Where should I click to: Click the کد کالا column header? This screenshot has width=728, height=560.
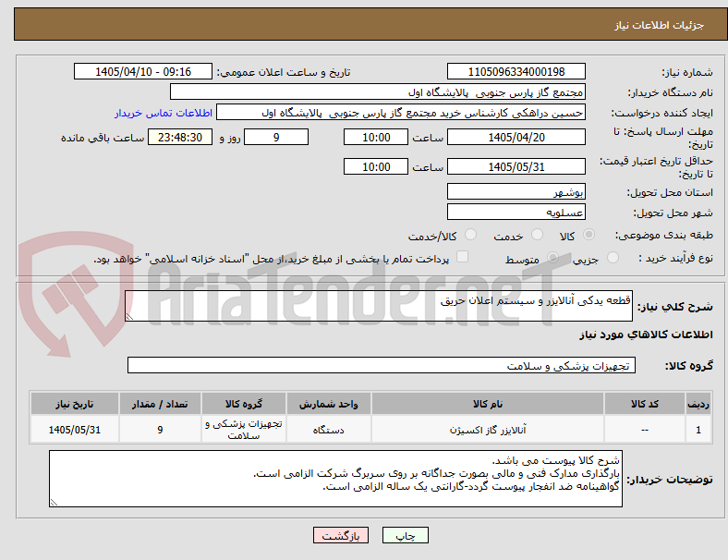pyautogui.click(x=645, y=404)
